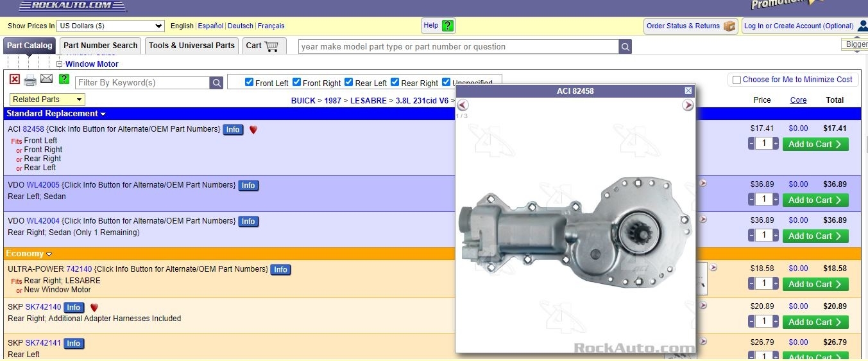Switch language to Deutsch

click(241, 26)
